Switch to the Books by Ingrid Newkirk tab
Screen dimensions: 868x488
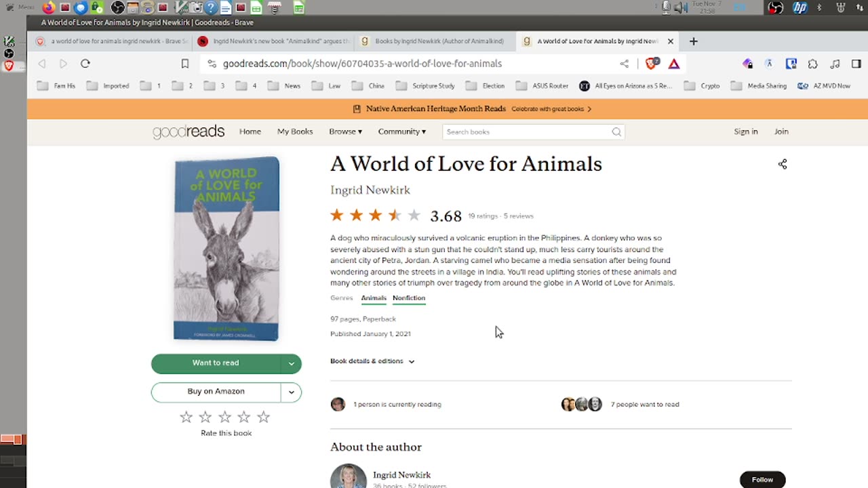coord(437,41)
